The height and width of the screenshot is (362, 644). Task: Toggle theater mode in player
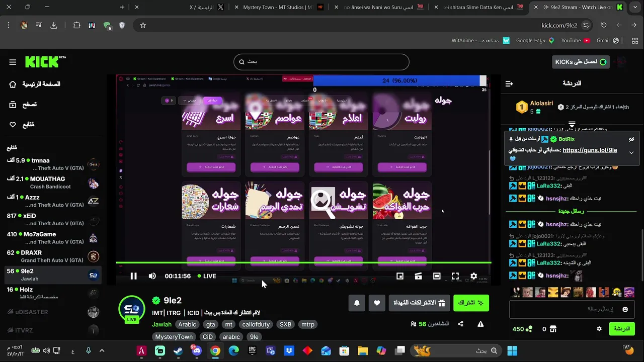[x=437, y=276]
